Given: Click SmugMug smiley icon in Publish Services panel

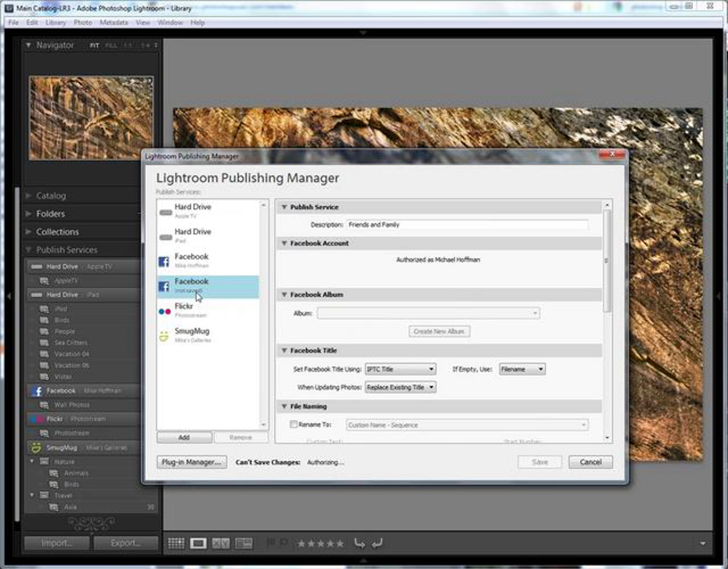Looking at the screenshot, I should click(36, 448).
